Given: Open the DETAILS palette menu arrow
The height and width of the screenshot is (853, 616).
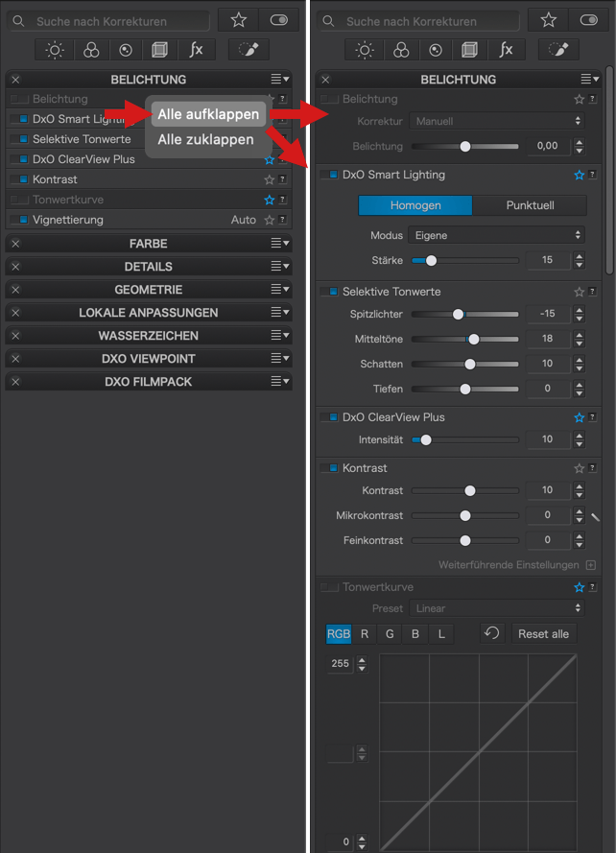Looking at the screenshot, I should [x=280, y=266].
